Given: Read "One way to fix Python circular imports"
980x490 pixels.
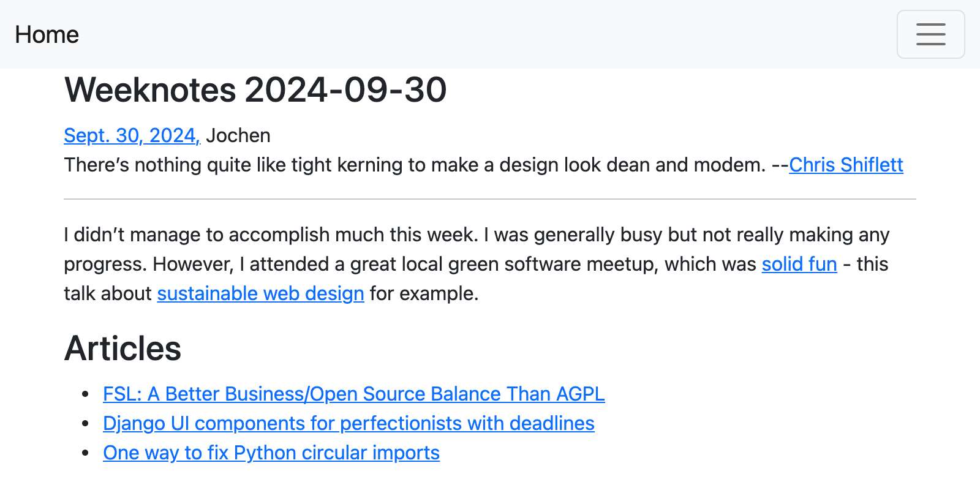Looking at the screenshot, I should point(271,453).
